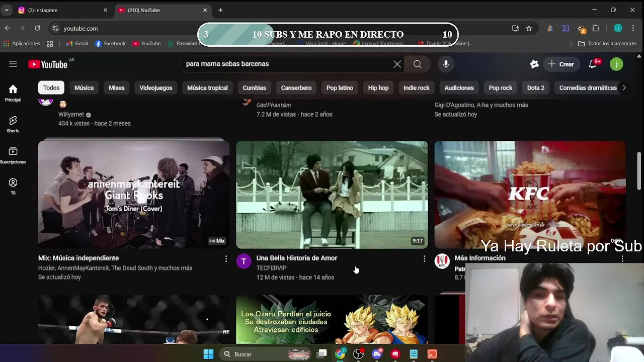Select the Mixes filter chip
The image size is (644, 362).
(117, 87)
